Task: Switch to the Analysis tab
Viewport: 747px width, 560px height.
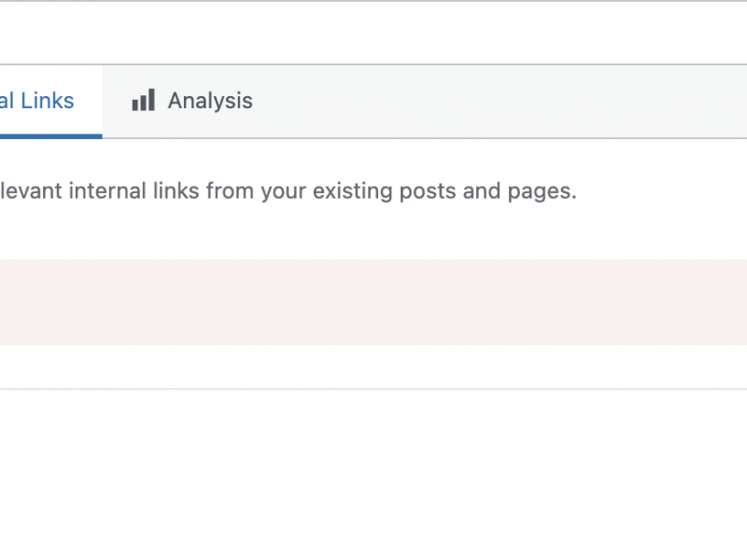Action: tap(191, 100)
